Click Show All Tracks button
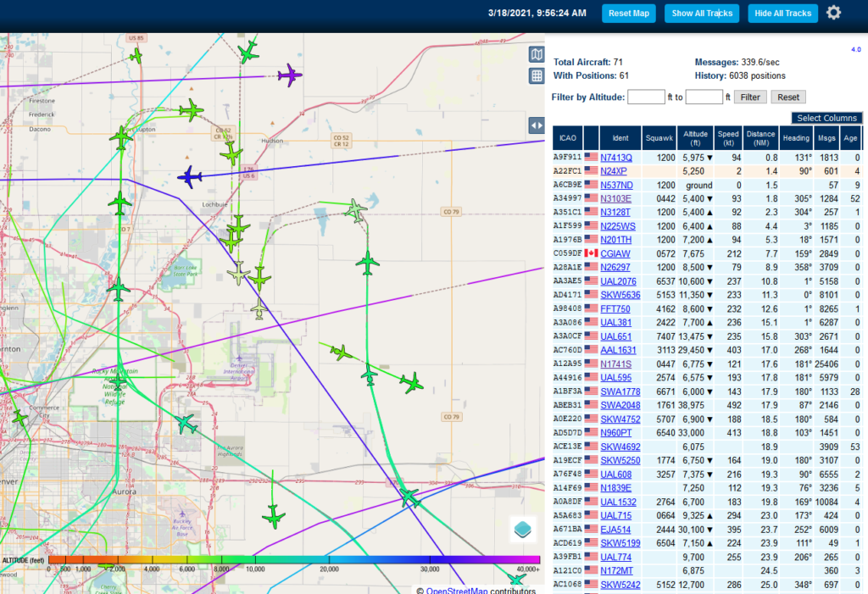This screenshot has height=594, width=868. (x=701, y=14)
